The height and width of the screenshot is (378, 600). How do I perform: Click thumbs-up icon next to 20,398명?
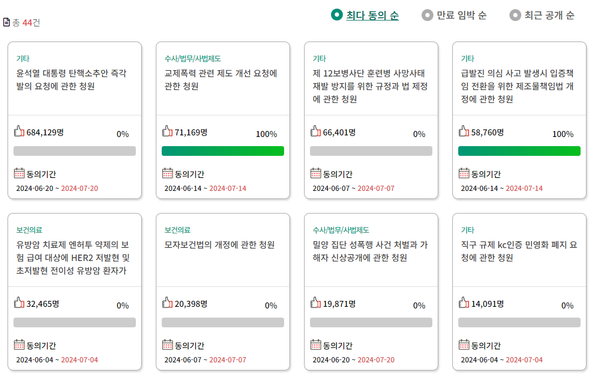(167, 303)
